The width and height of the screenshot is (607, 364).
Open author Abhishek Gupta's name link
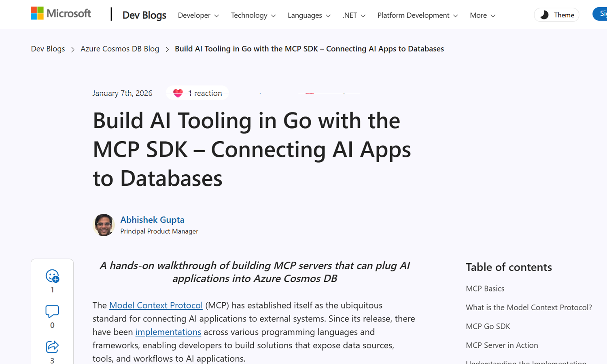pos(152,220)
